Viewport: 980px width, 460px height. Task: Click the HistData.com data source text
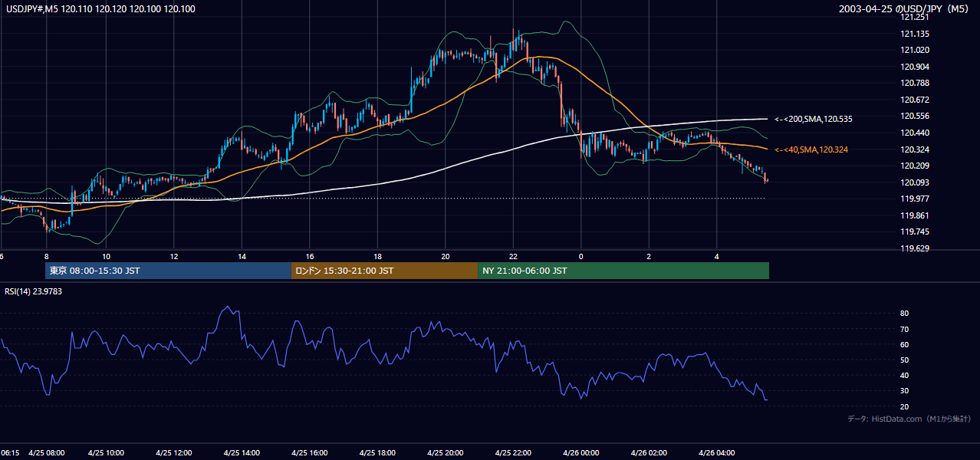909,419
